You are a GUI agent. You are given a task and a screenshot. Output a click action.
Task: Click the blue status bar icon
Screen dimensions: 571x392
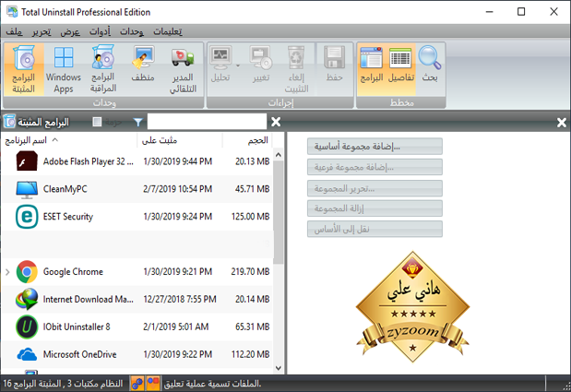[x=137, y=384]
